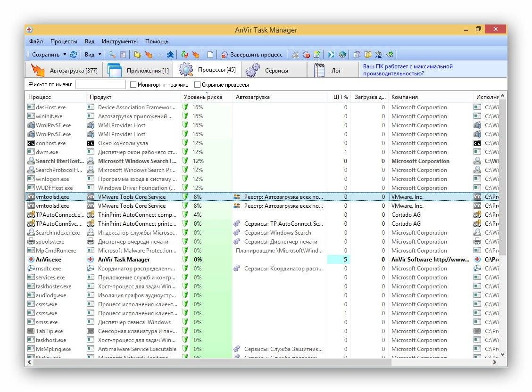Image resolution: width=532 pixels, height=392 pixels.
Task: Click the binoculars with green arrow icon
Action: pyautogui.click(x=390, y=55)
